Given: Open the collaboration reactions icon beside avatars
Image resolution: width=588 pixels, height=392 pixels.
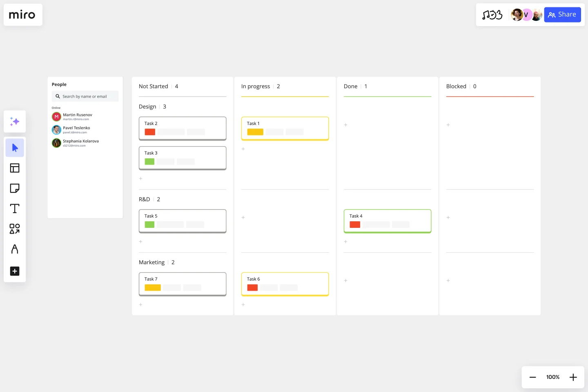Looking at the screenshot, I should (x=492, y=15).
